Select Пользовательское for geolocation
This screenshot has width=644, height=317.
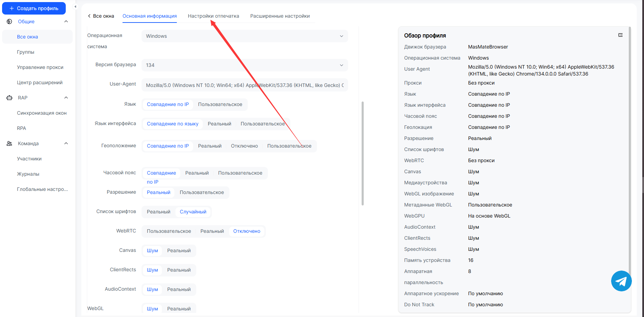[x=289, y=146]
